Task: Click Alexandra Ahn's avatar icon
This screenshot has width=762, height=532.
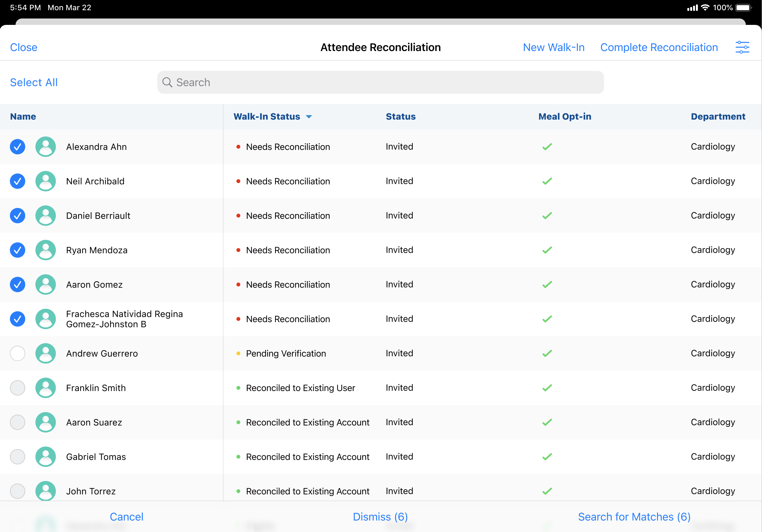Action: coord(45,147)
